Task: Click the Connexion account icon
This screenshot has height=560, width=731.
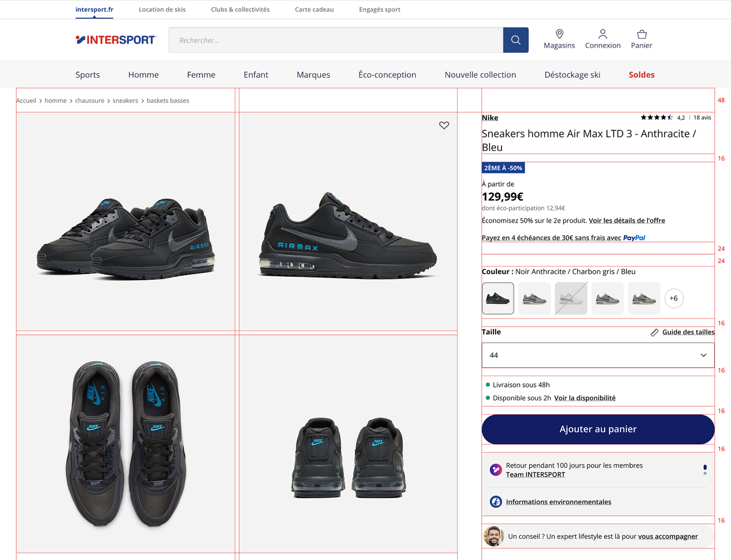Action: tap(603, 34)
